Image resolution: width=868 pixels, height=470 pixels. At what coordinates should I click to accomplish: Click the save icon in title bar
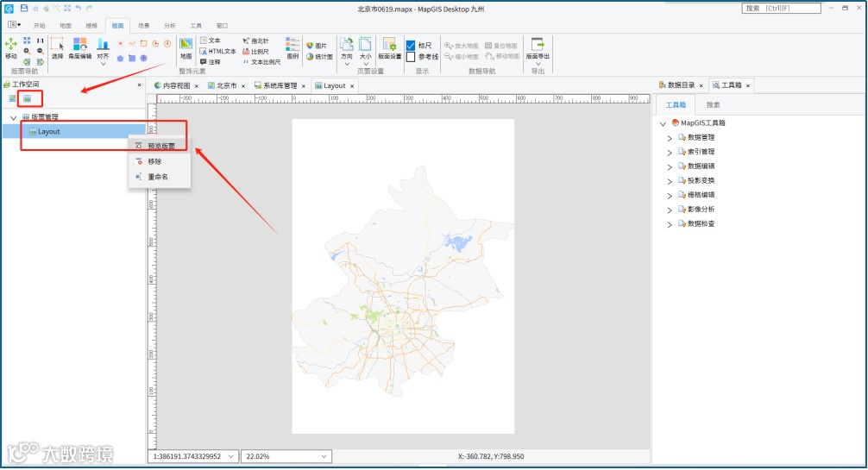point(24,9)
